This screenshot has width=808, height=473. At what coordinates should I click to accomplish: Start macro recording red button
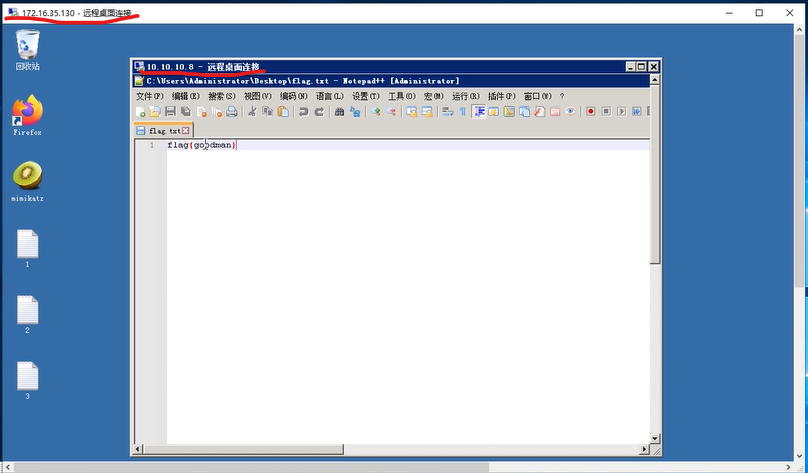coord(591,111)
